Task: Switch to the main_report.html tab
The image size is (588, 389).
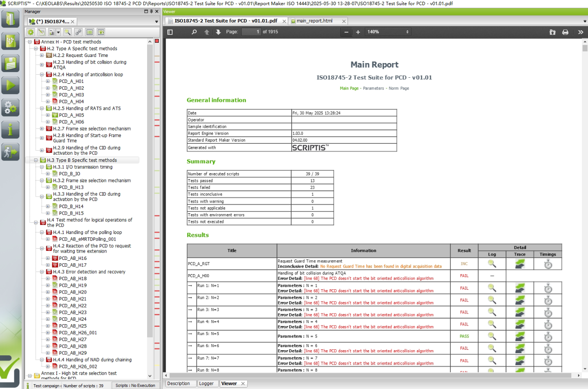Action: 314,21
